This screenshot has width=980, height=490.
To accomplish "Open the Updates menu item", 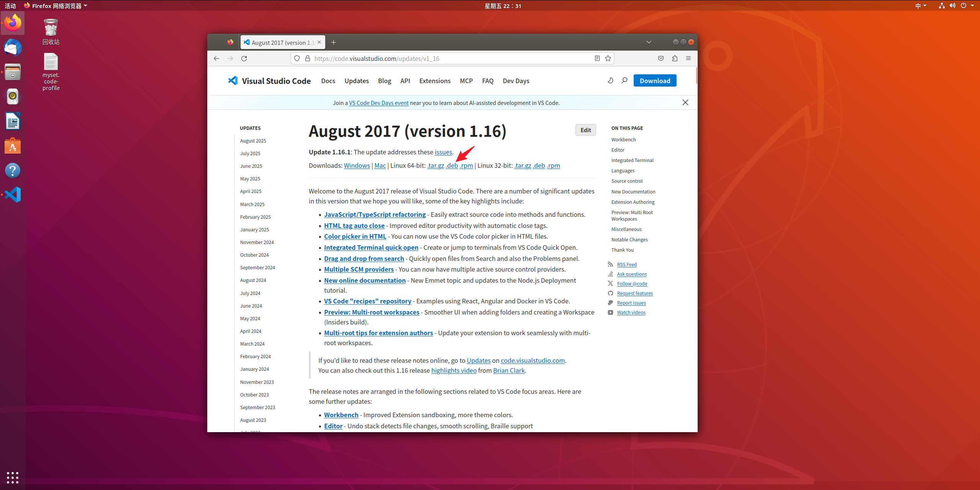I will point(356,81).
